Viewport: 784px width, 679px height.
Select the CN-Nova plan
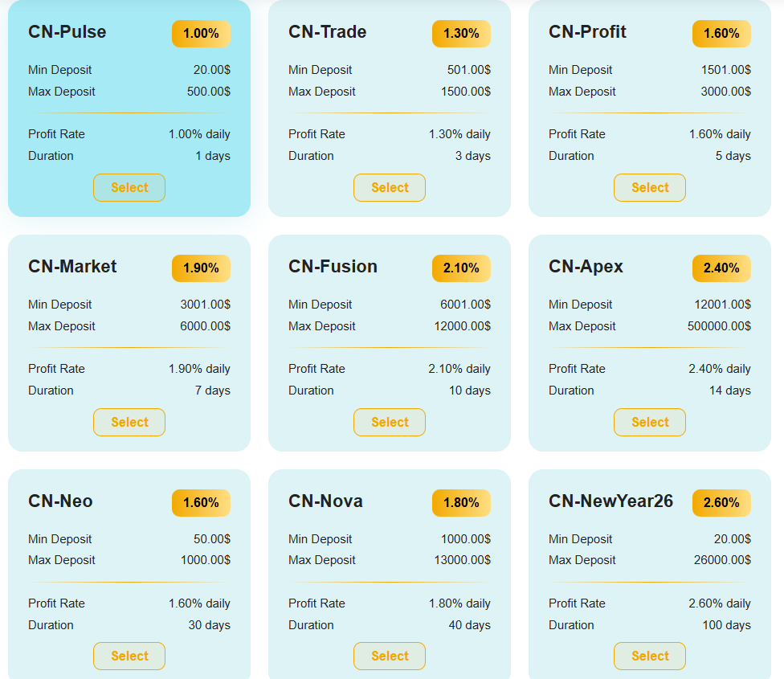[390, 656]
